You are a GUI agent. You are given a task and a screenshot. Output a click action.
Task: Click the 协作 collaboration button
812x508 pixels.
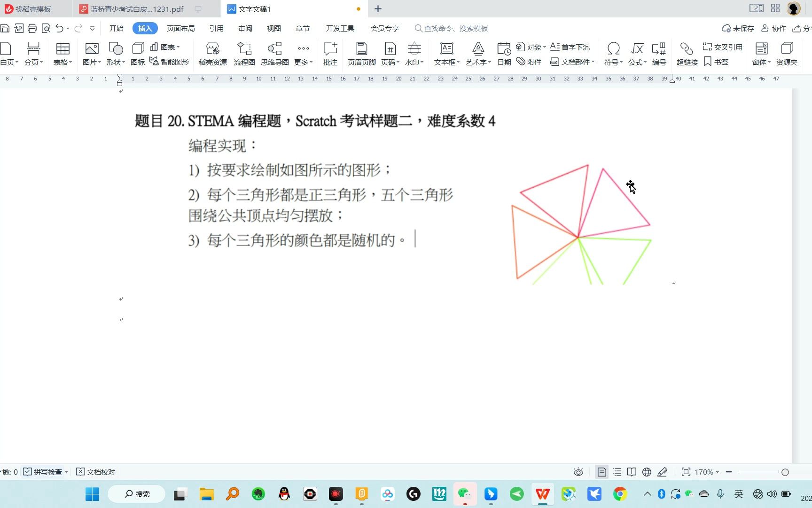point(773,28)
